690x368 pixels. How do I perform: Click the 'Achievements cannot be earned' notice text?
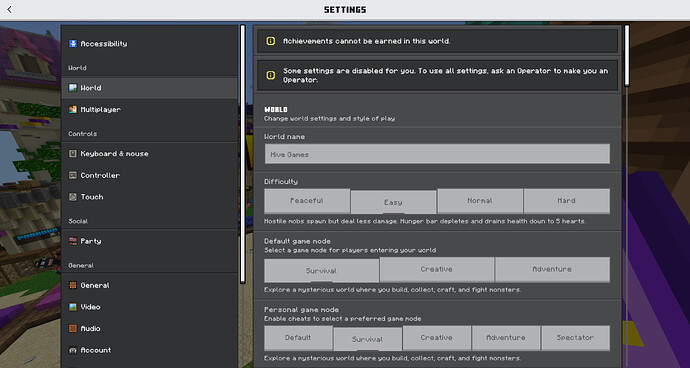(x=367, y=41)
